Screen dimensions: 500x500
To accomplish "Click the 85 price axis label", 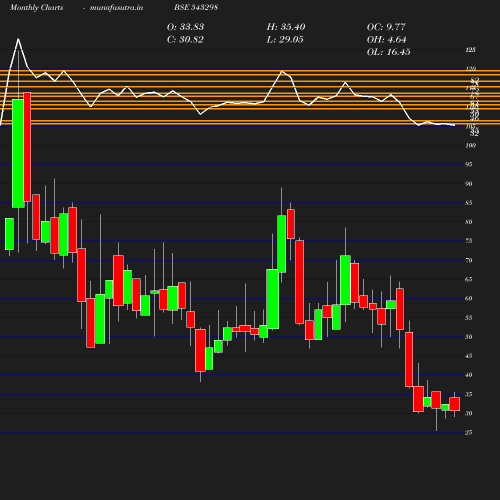I will [x=469, y=203].
